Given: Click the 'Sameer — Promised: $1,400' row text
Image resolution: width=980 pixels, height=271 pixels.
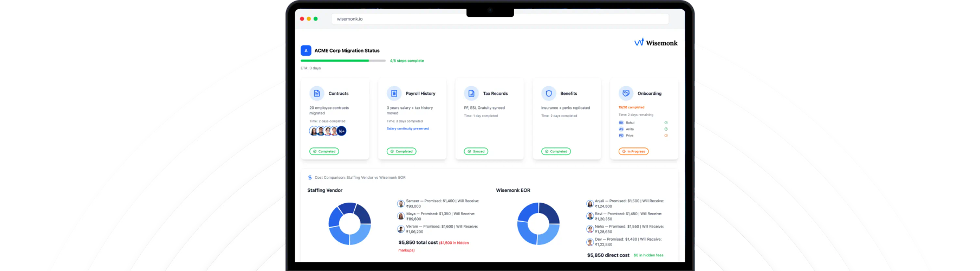Looking at the screenshot, I should 443,203.
